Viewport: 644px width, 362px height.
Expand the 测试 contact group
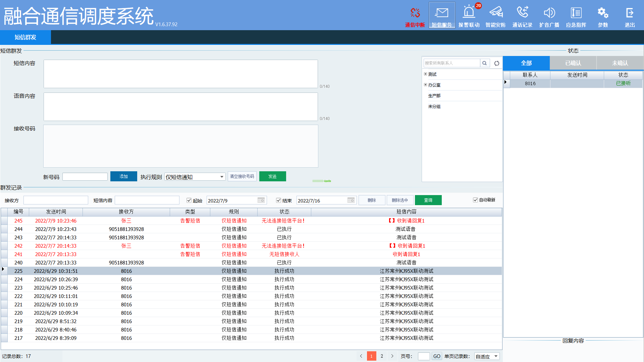(425, 74)
